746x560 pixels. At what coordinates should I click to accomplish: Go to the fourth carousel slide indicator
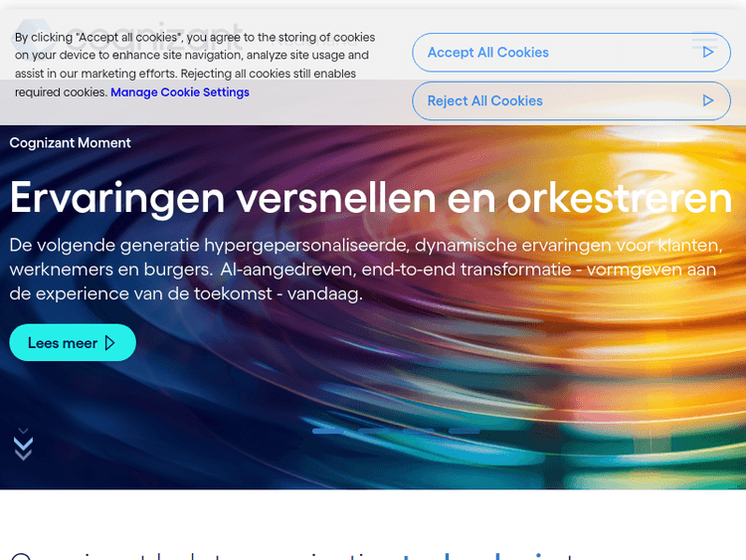click(464, 431)
